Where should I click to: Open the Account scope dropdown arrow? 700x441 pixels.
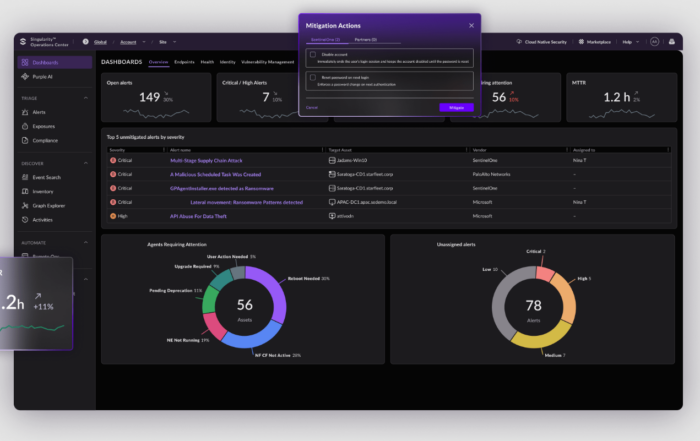pyautogui.click(x=144, y=42)
